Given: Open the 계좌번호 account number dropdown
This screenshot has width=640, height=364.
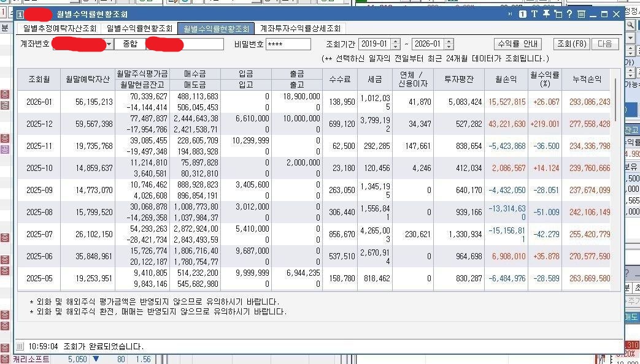Looking at the screenshot, I should pyautogui.click(x=109, y=44).
